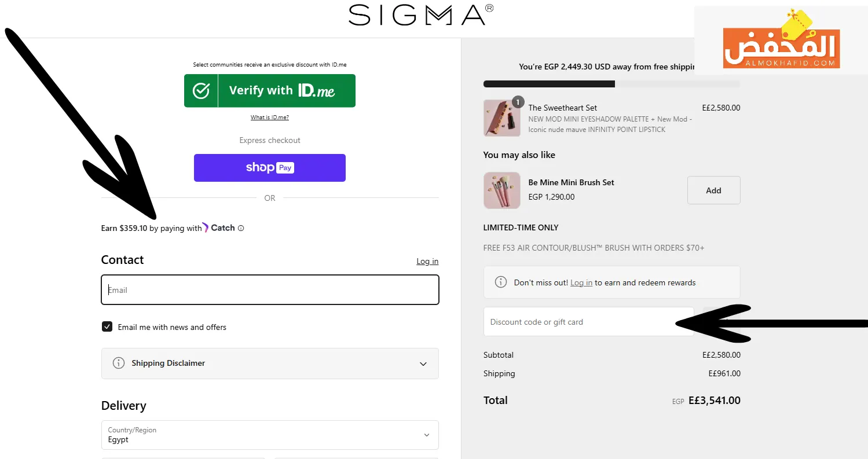
Task: Click Log in next to Contact
Action: [x=427, y=262]
